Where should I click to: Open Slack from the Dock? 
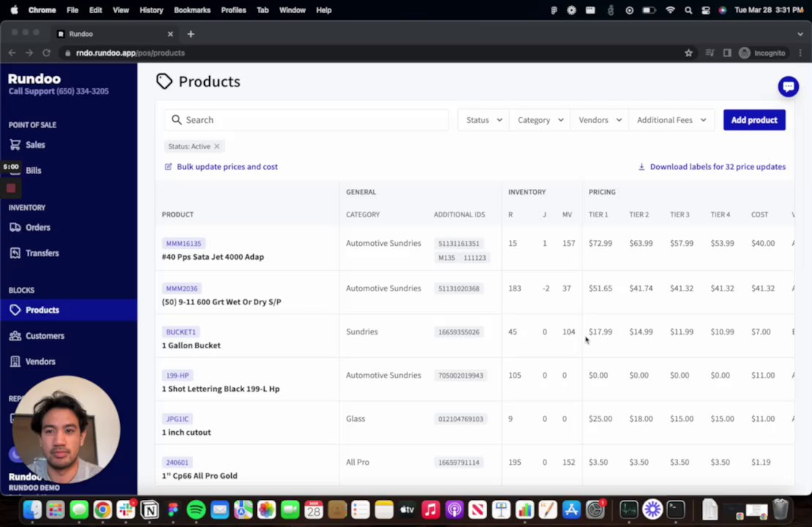coord(126,510)
